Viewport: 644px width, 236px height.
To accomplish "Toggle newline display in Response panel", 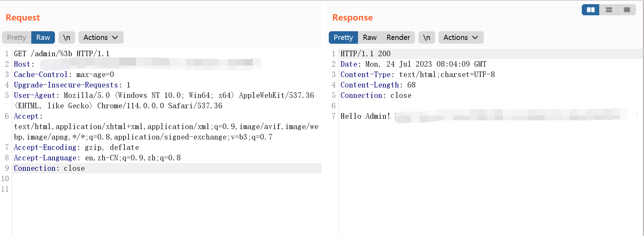I will (426, 37).
